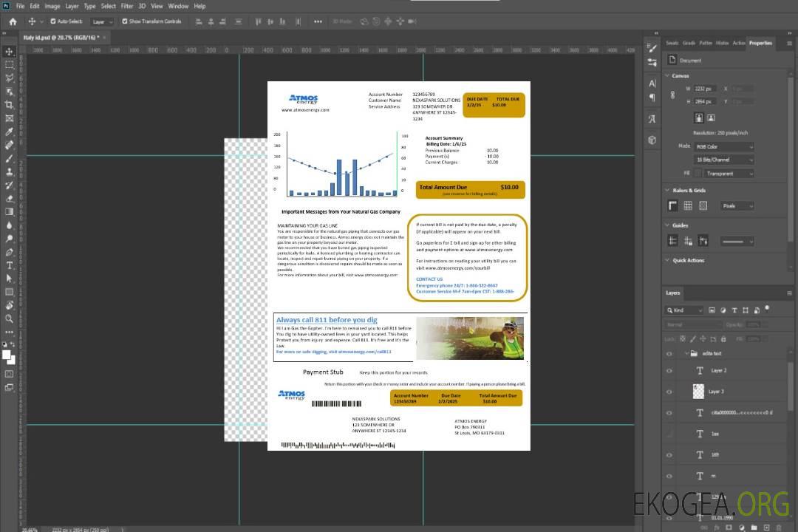Viewport: 798px width, 532px height.
Task: Open the Edit Toolbar three-dots button
Action: pyautogui.click(x=9, y=332)
